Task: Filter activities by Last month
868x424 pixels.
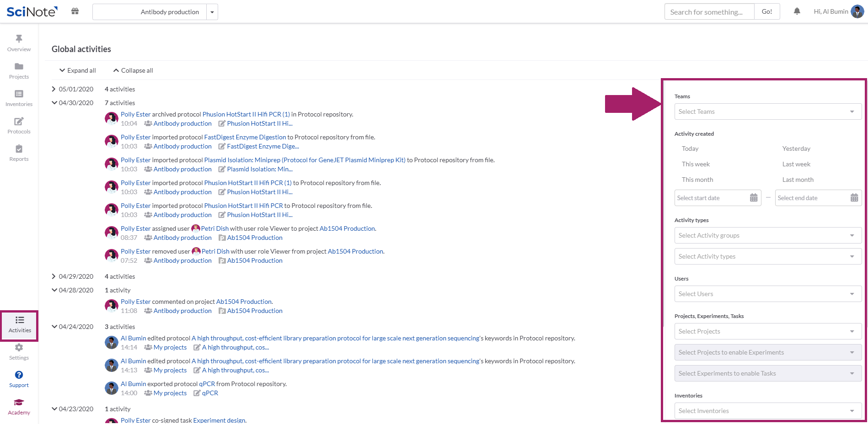Action: coord(798,180)
